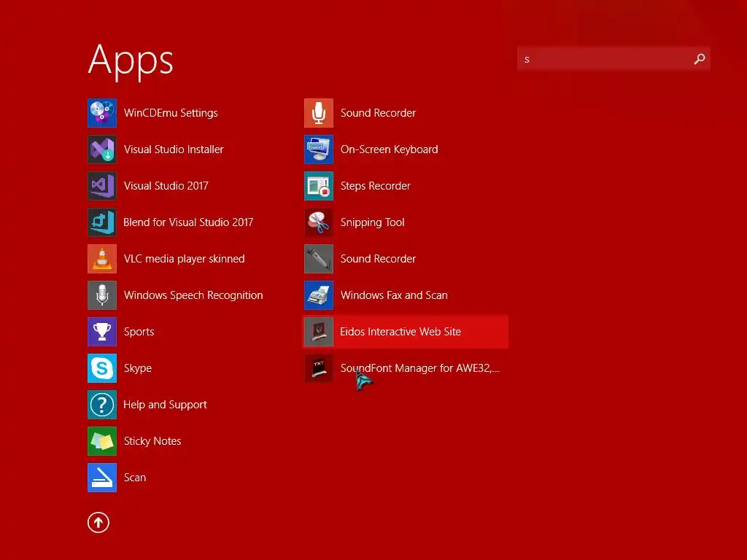Click in the apps search box
The image size is (747, 560).
(x=614, y=59)
